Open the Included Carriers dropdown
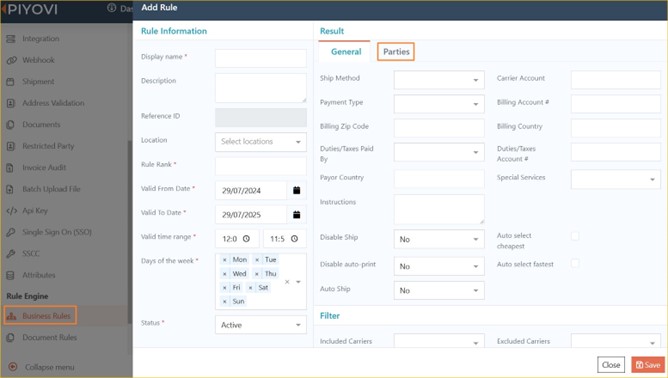Viewport: 668px width, 378px height. [439, 341]
